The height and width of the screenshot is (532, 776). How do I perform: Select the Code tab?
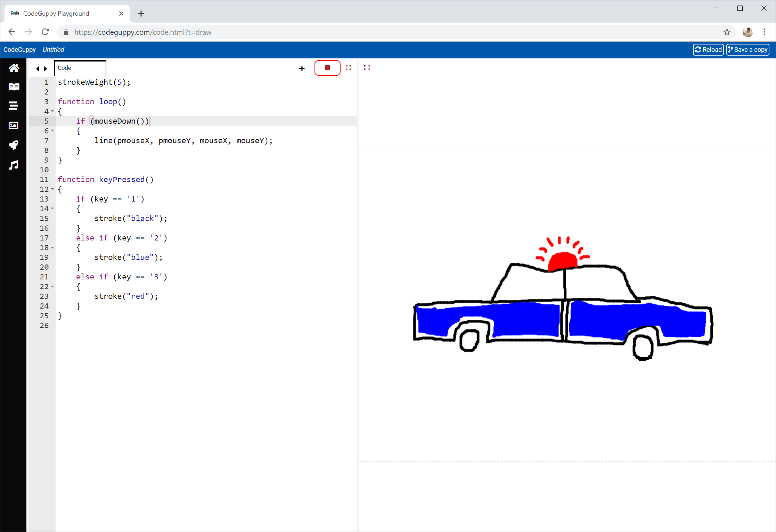coord(80,68)
